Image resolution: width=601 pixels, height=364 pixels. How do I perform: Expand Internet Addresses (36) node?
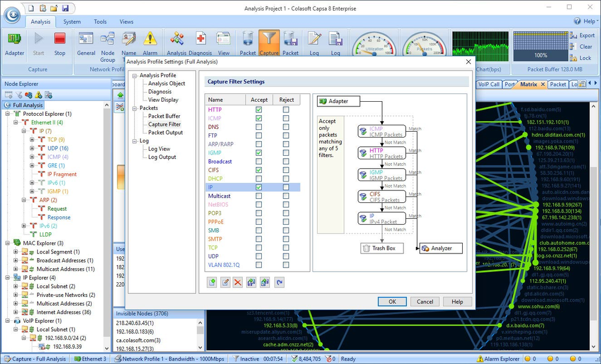[16, 312]
